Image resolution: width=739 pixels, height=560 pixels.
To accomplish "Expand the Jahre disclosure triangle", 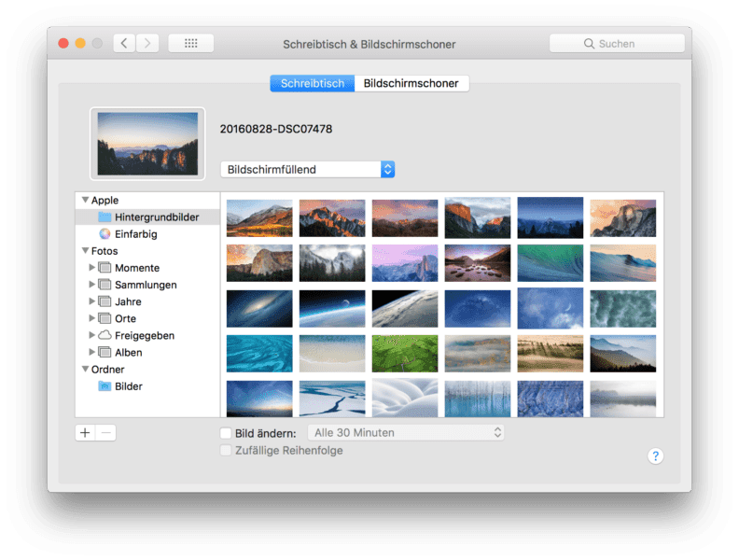I will point(91,301).
